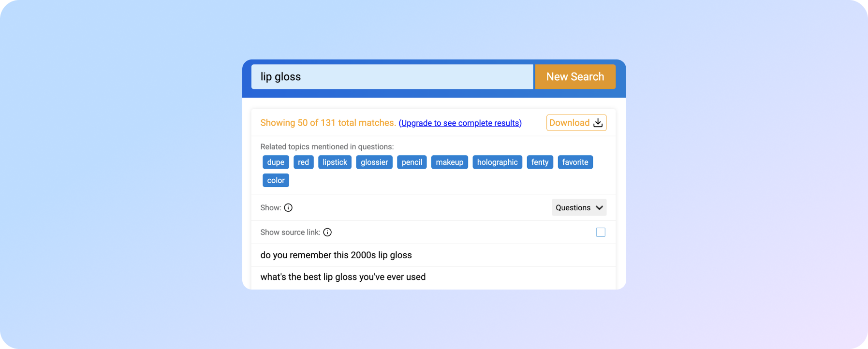Select the 'fenty' topic tag
868x349 pixels.
click(540, 162)
